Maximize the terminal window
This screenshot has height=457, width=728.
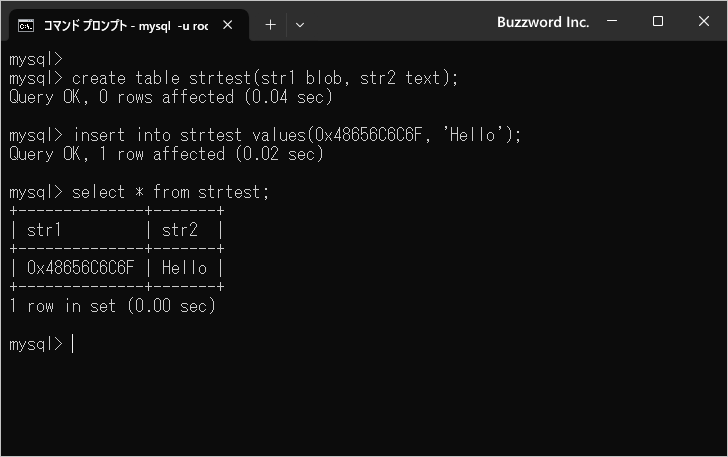(x=658, y=22)
